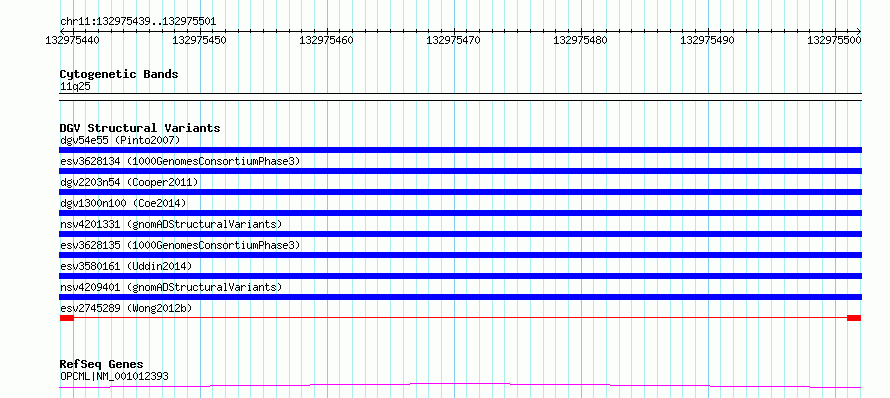Select the esv3628135 1000Genomes variant bar
The image size is (890, 398).
(460, 255)
